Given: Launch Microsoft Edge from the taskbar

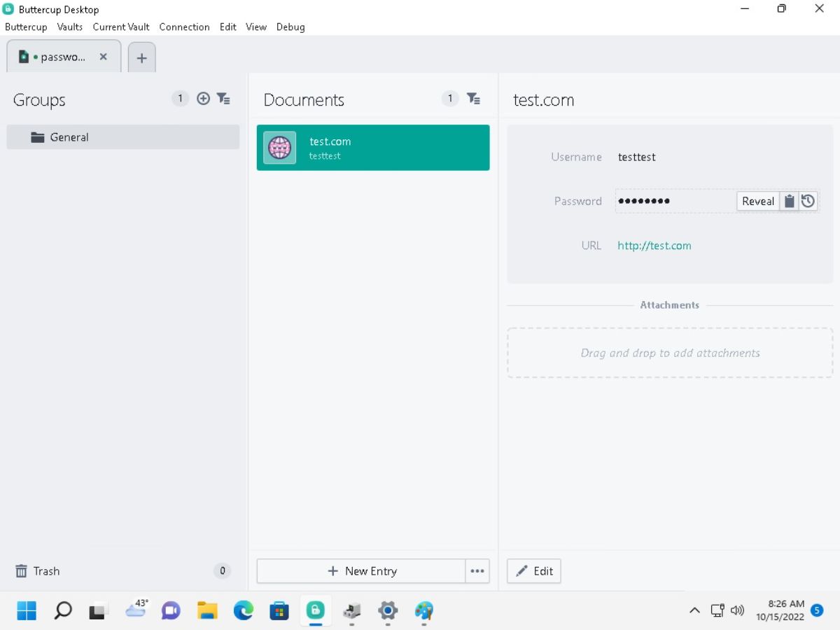Looking at the screenshot, I should click(x=243, y=610).
